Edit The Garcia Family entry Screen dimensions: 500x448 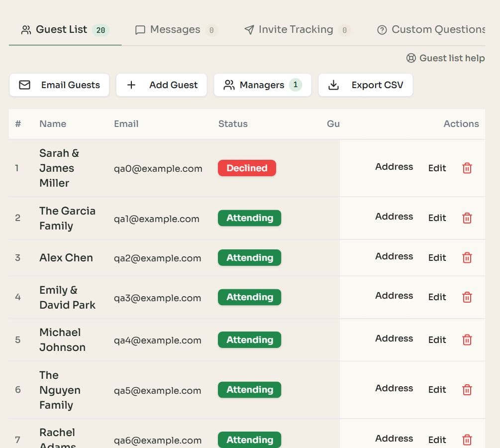click(437, 218)
